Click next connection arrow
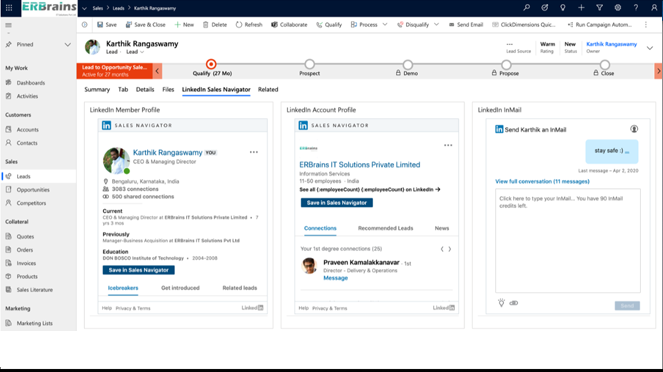 pyautogui.click(x=449, y=249)
